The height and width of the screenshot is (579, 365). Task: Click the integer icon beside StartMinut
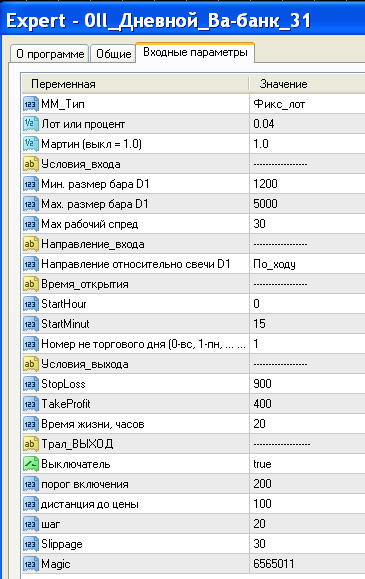31,324
